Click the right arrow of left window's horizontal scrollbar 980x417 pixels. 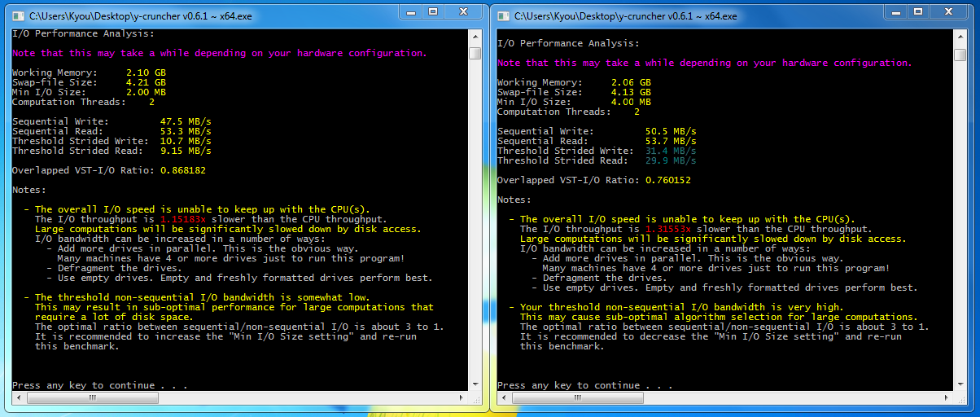click(462, 398)
